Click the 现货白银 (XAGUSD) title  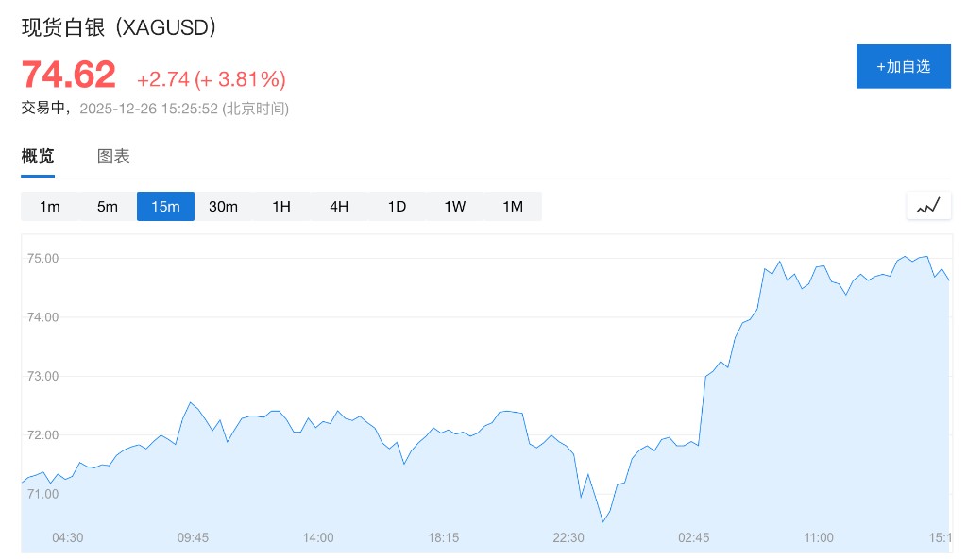pos(120,27)
